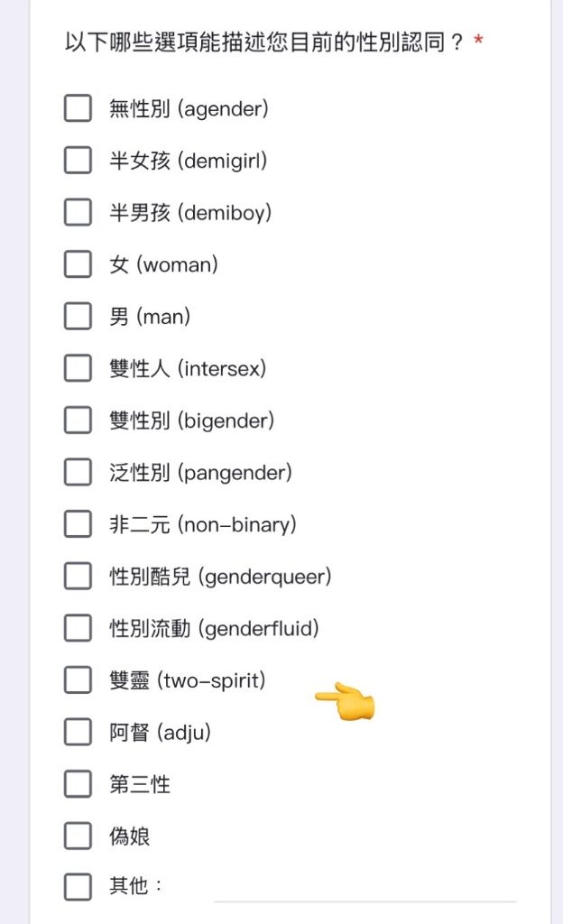Tick the 第三性 checkbox
Image resolution: width=563 pixels, height=924 pixels.
click(78, 783)
